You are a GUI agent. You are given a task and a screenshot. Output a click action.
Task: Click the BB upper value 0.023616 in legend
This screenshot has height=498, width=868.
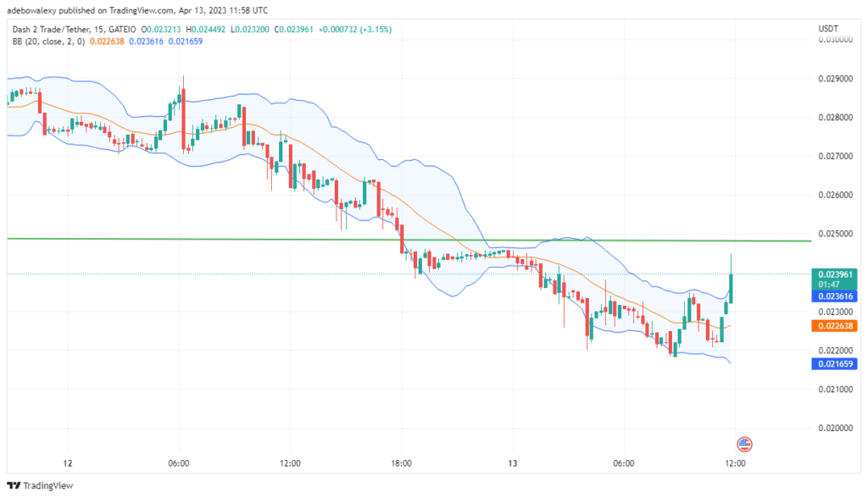(x=146, y=41)
